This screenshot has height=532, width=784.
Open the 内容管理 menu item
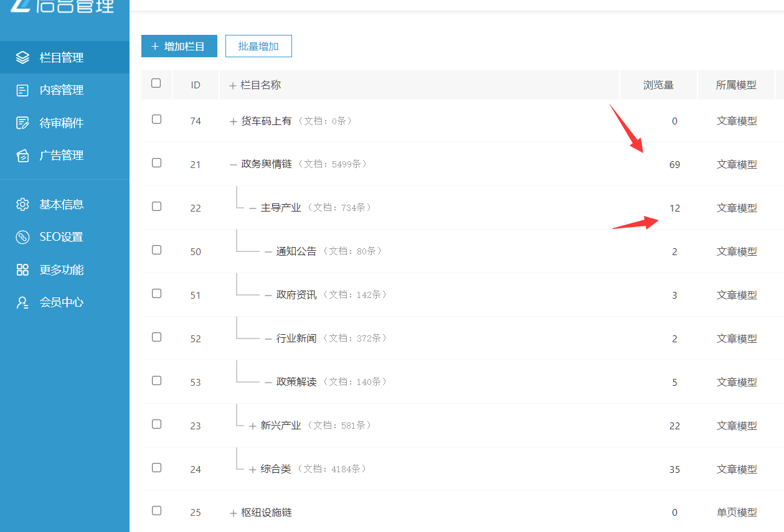(x=61, y=90)
